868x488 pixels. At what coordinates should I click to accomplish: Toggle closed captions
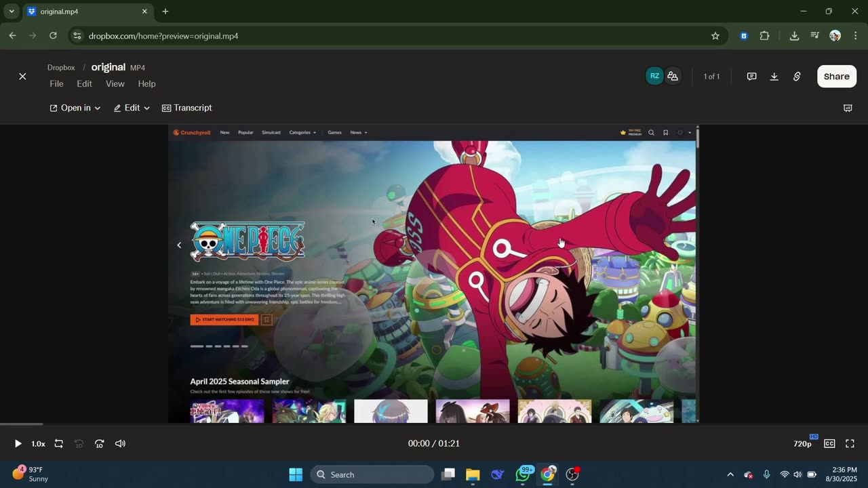829,443
